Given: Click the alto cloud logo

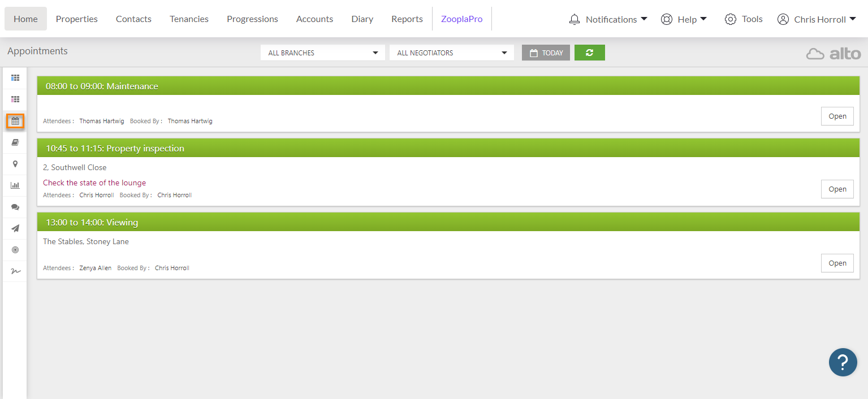Looking at the screenshot, I should [x=834, y=54].
